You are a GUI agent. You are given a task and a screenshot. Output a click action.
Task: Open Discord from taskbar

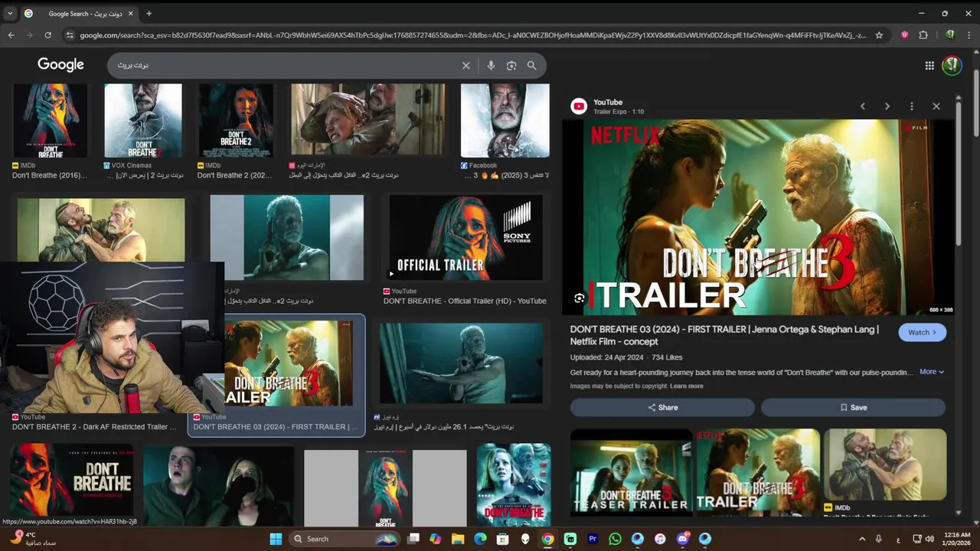[682, 539]
